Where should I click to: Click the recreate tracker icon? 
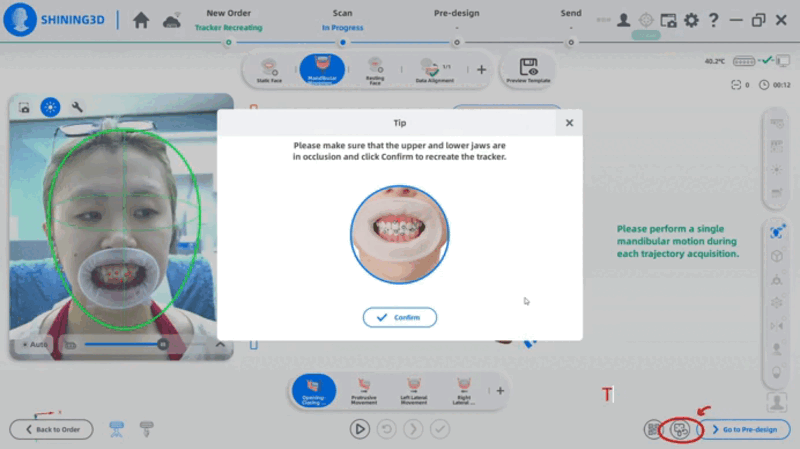point(680,430)
